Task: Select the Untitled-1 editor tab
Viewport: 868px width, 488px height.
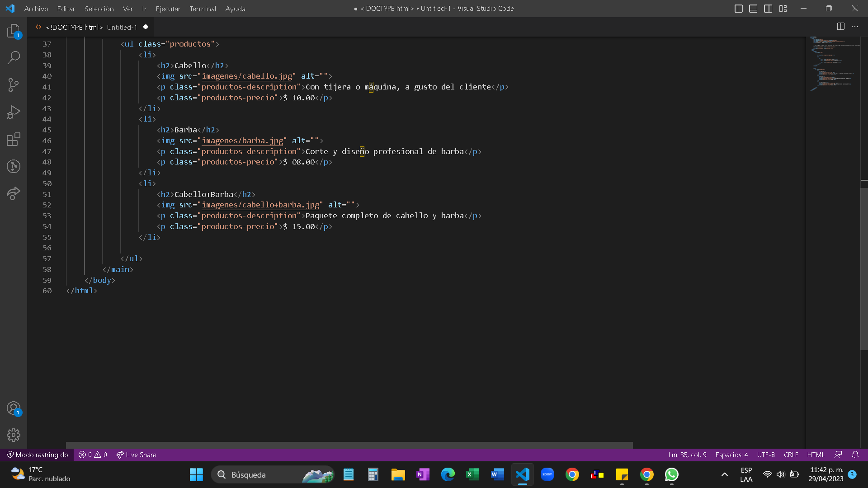Action: point(90,27)
